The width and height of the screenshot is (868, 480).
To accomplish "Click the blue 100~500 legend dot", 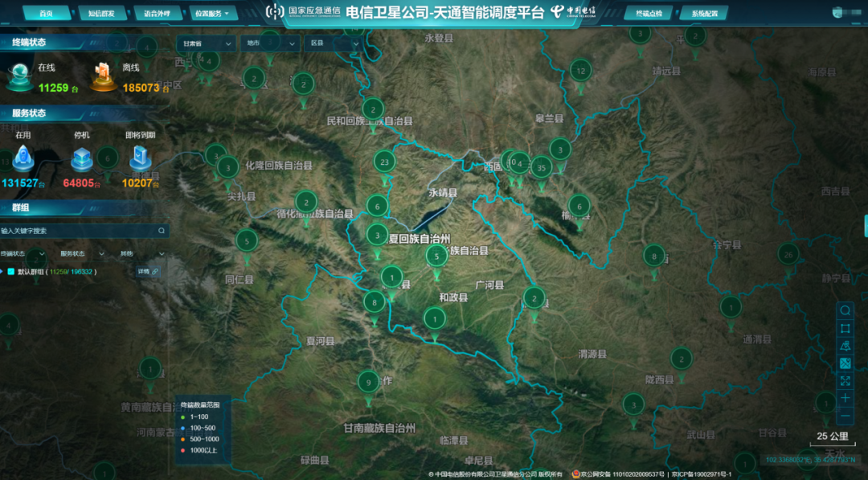I will tap(182, 428).
